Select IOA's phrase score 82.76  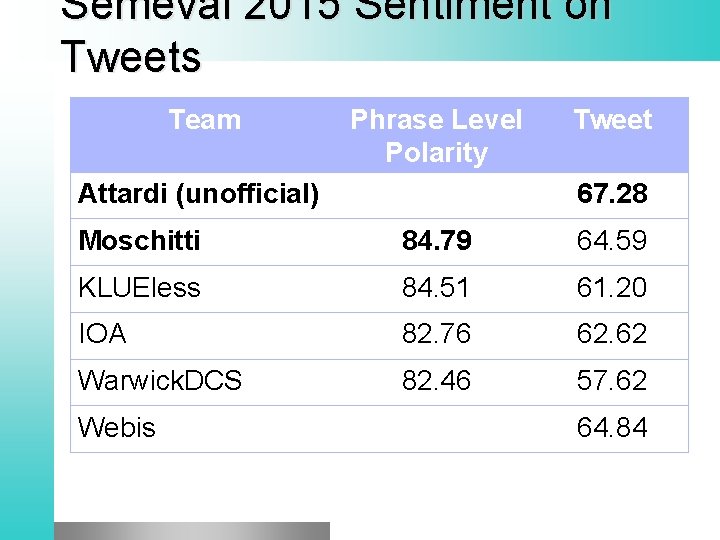point(436,334)
